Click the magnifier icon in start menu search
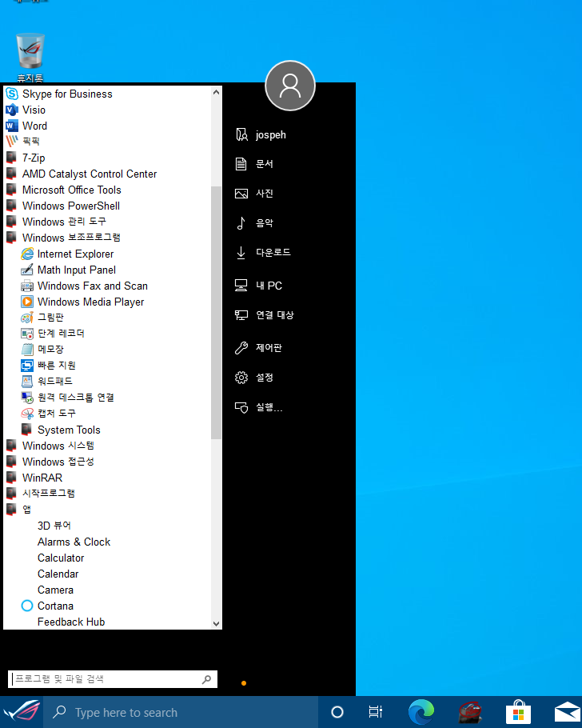The width and height of the screenshot is (582, 728). pos(206,679)
